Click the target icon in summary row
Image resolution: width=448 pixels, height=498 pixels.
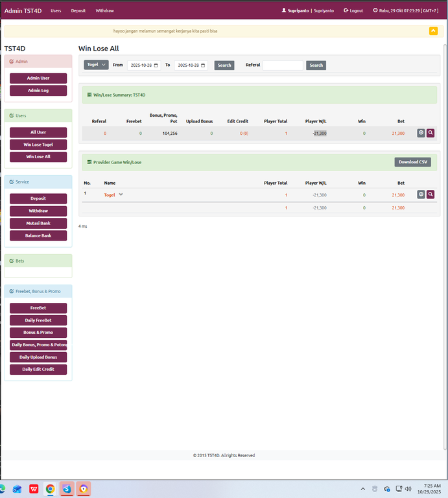421,133
